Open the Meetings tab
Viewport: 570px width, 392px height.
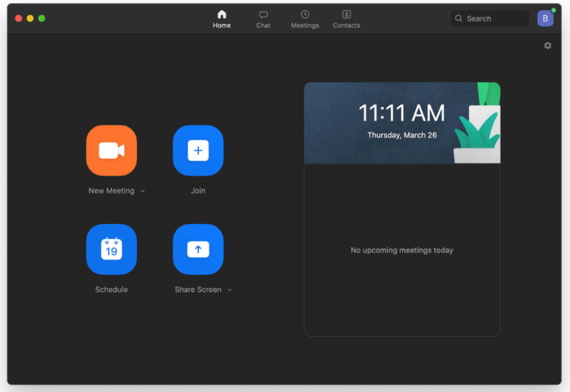(x=305, y=19)
